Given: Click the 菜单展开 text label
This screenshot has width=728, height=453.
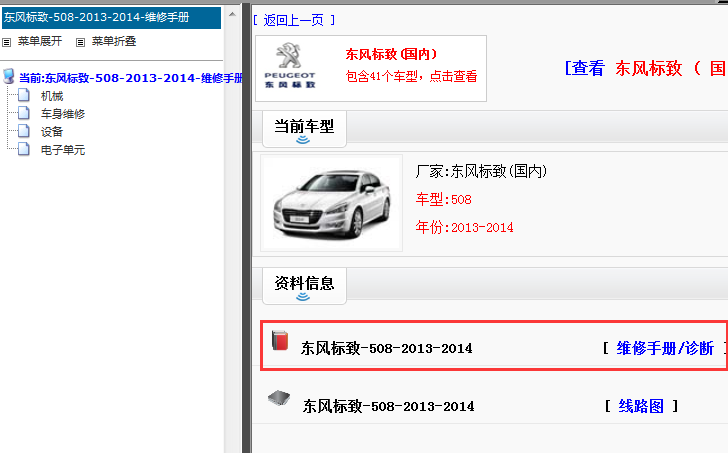Looking at the screenshot, I should (x=40, y=41).
